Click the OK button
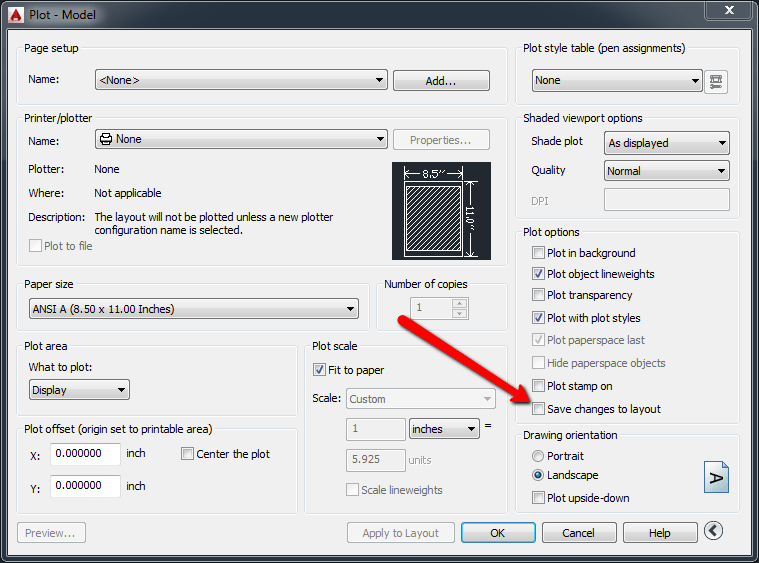Image resolution: width=759 pixels, height=563 pixels. (498, 533)
